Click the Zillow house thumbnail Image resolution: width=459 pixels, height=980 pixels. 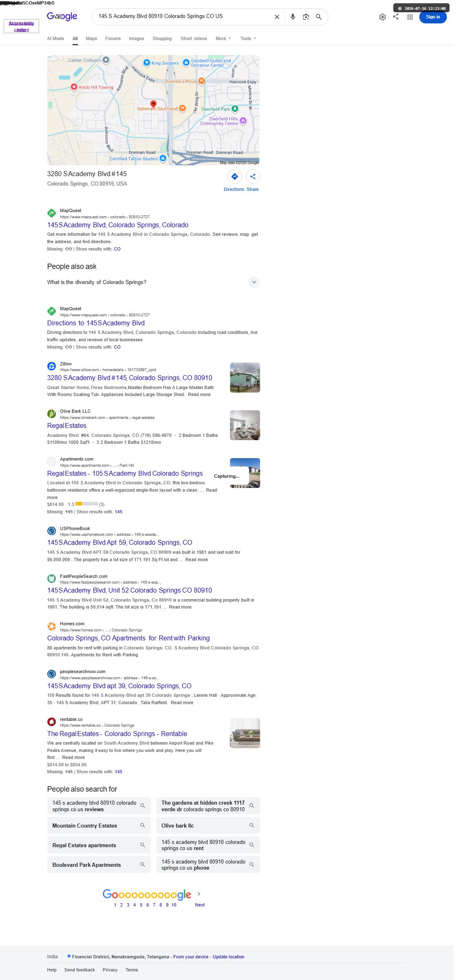click(x=245, y=378)
